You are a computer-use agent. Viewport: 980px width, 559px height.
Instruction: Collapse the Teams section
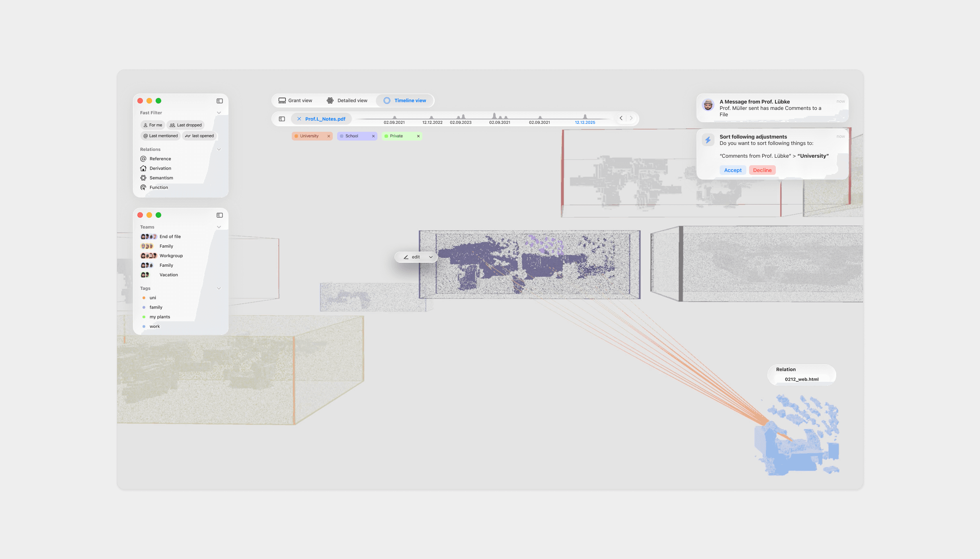(x=219, y=227)
